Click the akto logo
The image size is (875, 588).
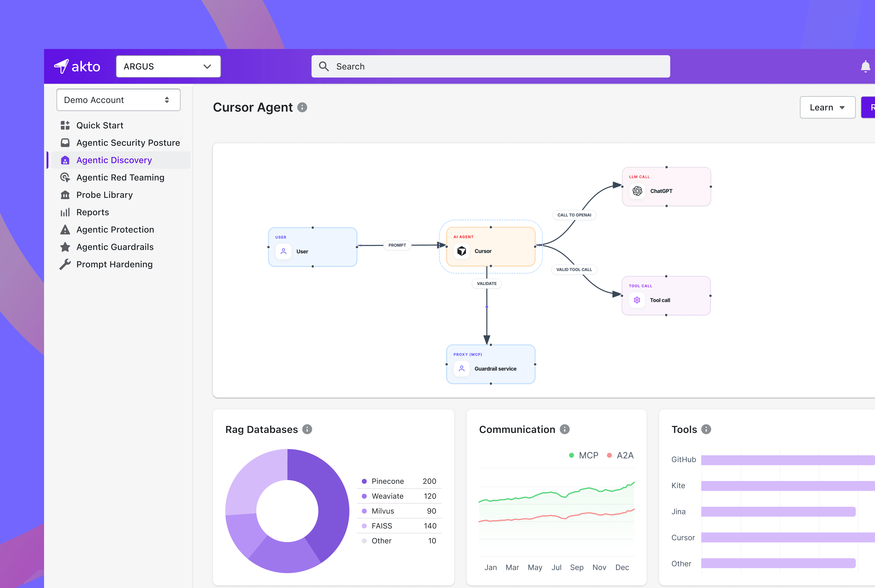coord(77,67)
